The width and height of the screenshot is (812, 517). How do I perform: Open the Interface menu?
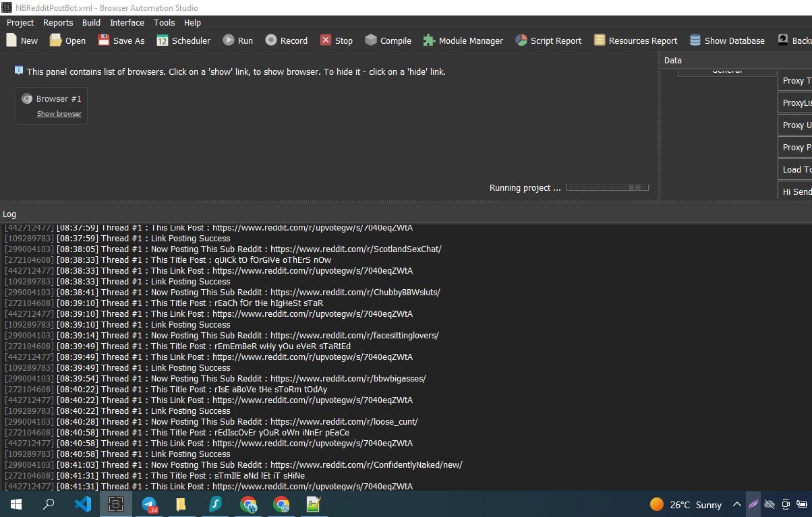127,22
